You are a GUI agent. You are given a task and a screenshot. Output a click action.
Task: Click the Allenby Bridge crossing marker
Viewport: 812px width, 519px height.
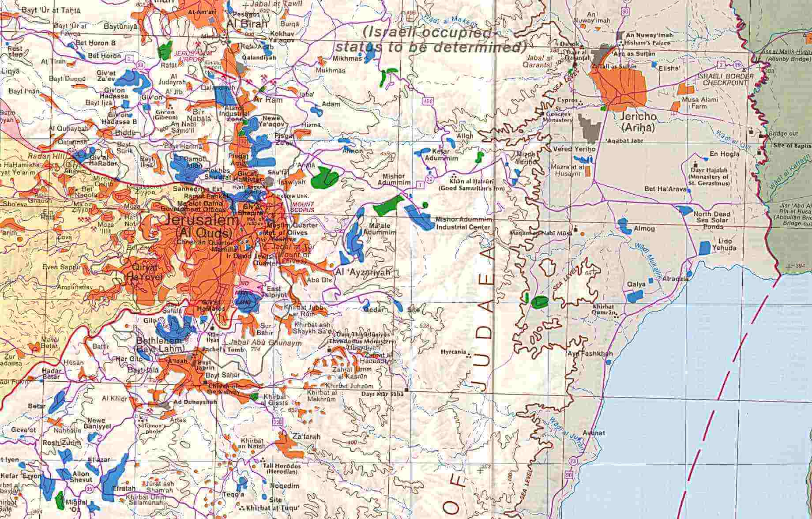tap(754, 52)
